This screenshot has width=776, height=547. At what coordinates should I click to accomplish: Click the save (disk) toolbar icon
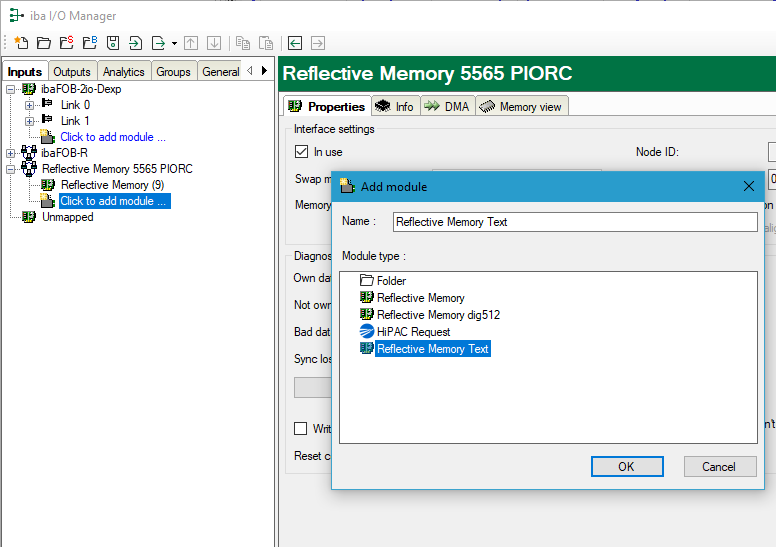click(x=112, y=43)
